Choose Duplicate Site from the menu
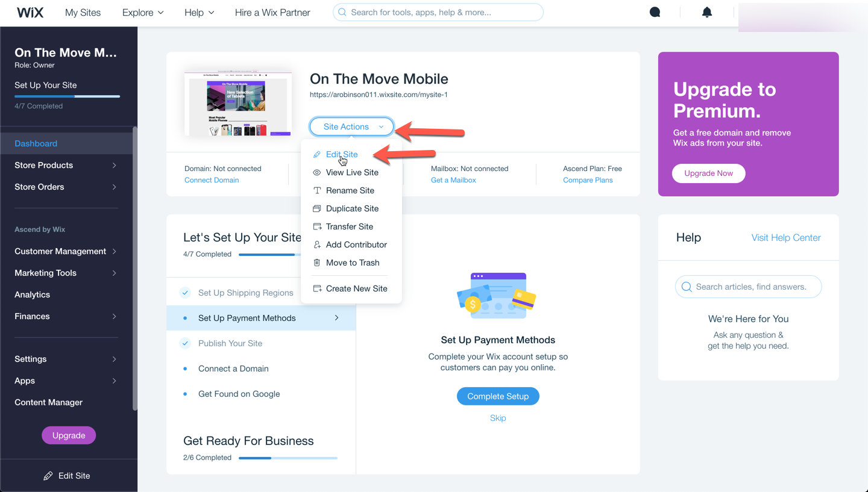 [x=351, y=209]
